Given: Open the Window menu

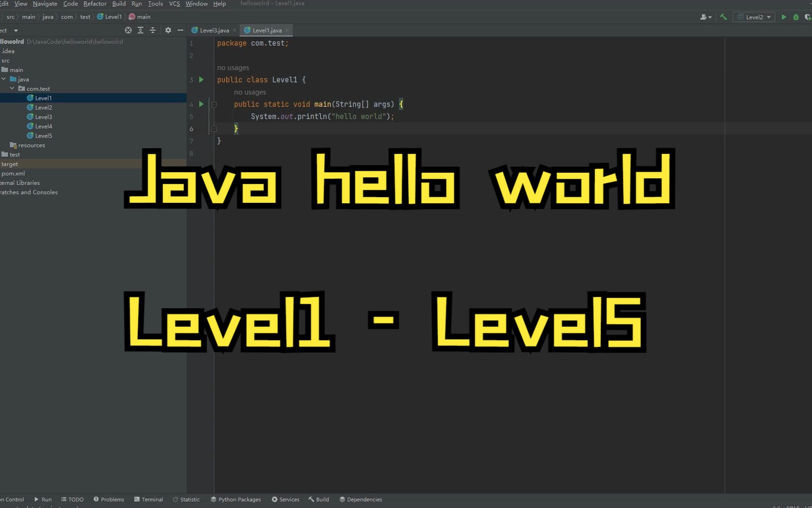Looking at the screenshot, I should [x=196, y=4].
